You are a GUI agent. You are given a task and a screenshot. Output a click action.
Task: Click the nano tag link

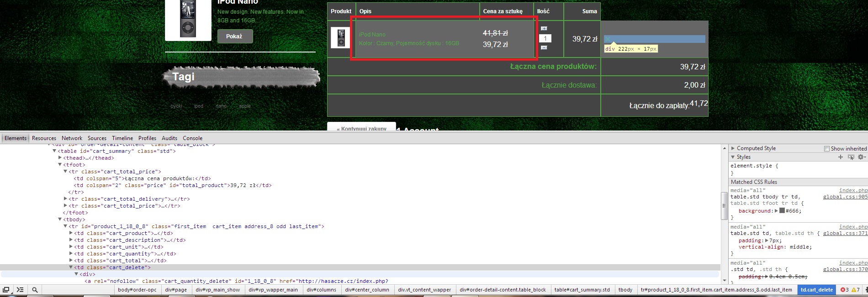(x=221, y=106)
